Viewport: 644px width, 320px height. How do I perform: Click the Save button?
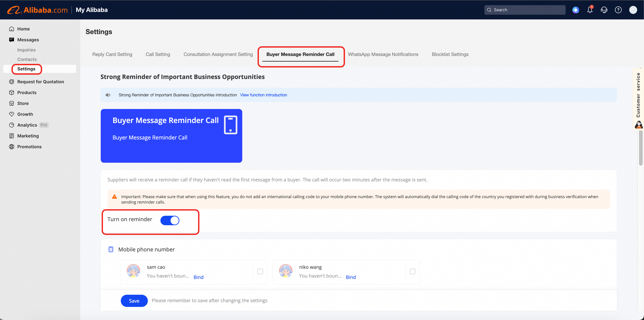134,301
